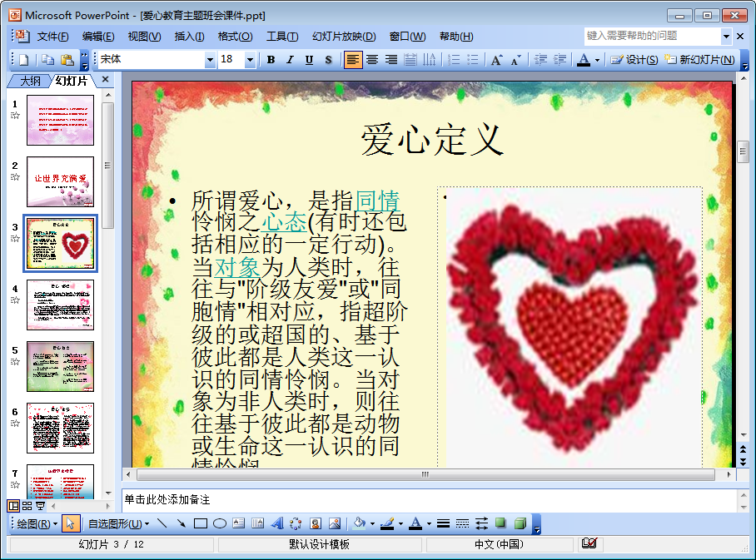Select slide 5 thumbnail
The image size is (756, 560).
tap(60, 367)
